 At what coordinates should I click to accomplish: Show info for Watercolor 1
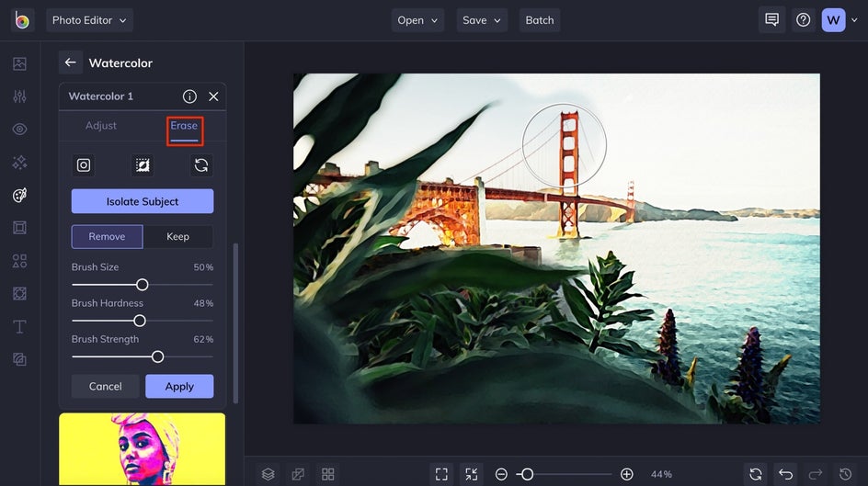tap(189, 96)
